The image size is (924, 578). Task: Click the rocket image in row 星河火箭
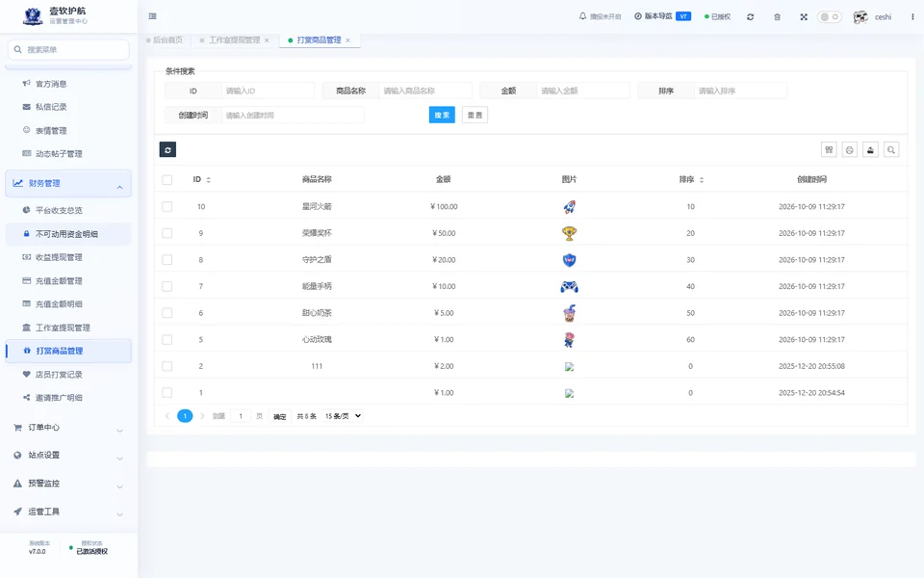click(x=569, y=206)
